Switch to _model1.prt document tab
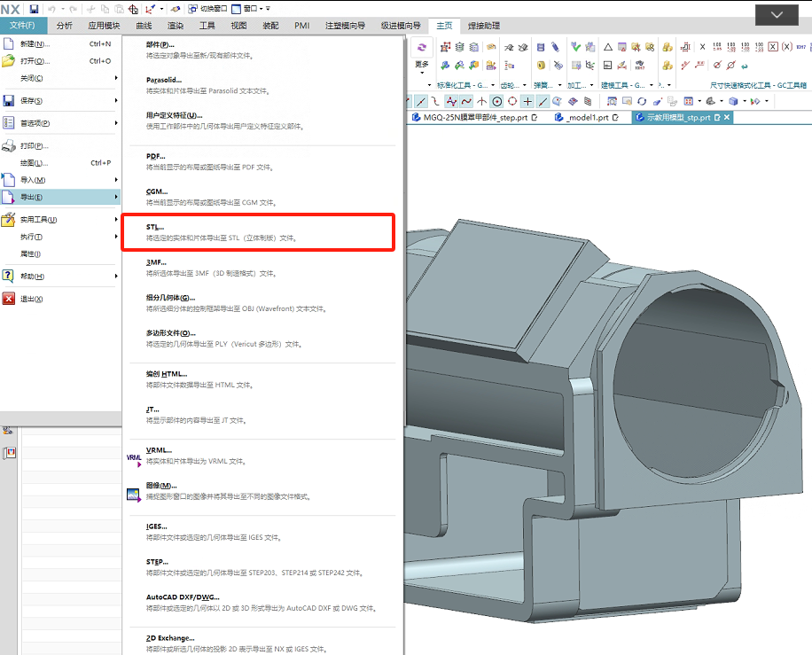Screen dimensions: 812x655 point(587,118)
